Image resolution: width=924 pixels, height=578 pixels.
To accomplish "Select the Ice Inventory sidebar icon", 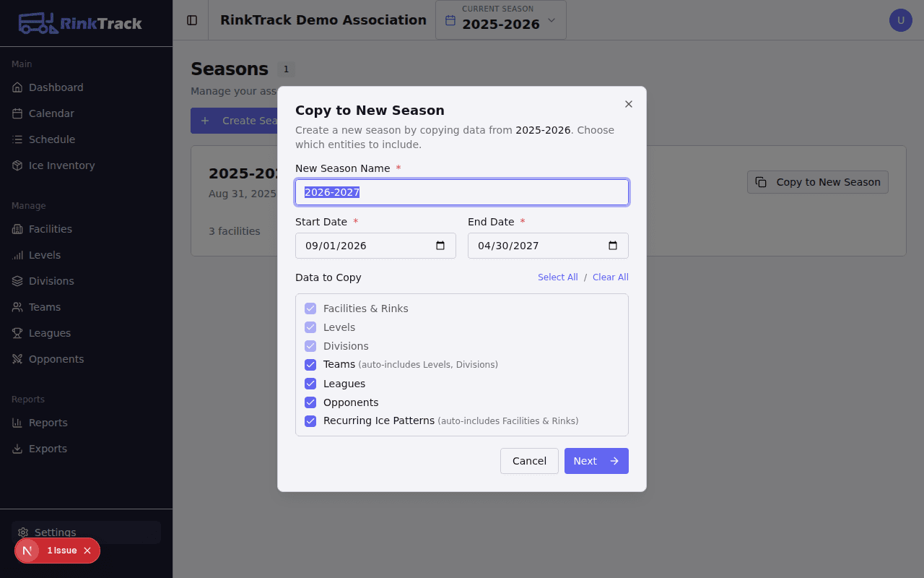I will click(x=17, y=165).
